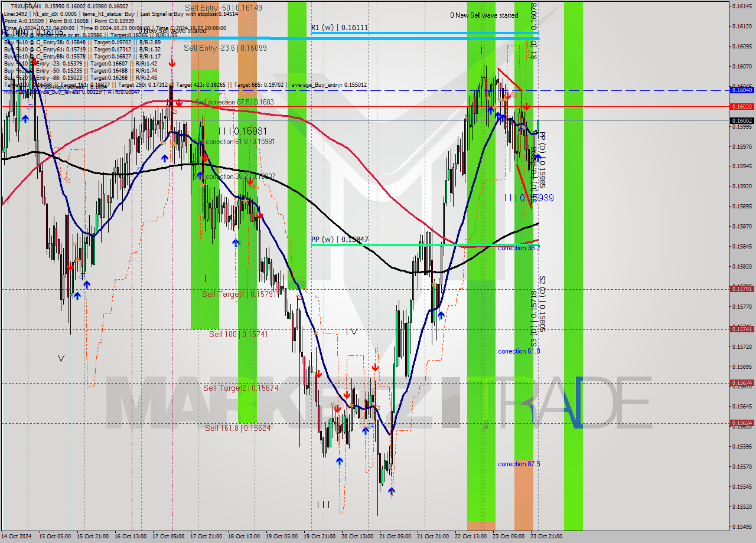Click the red 0.15624 price axis tag
Viewport: 756px width, 543px height.
point(742,423)
